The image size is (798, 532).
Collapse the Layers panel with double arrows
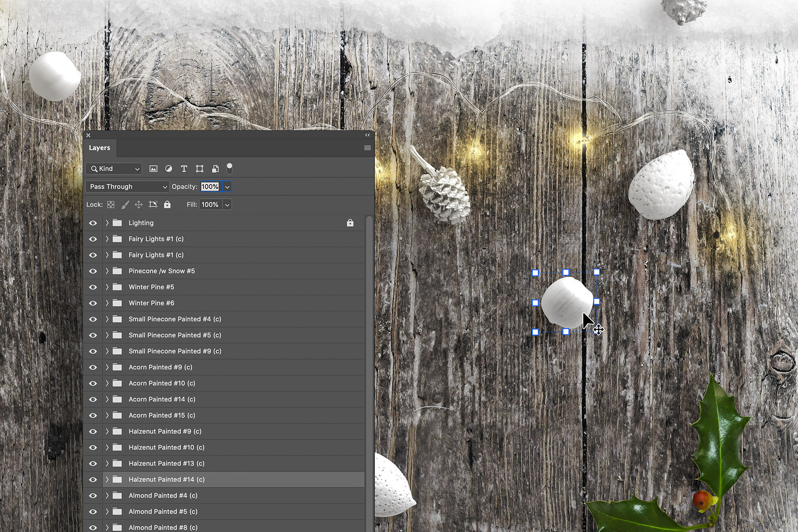(367, 135)
